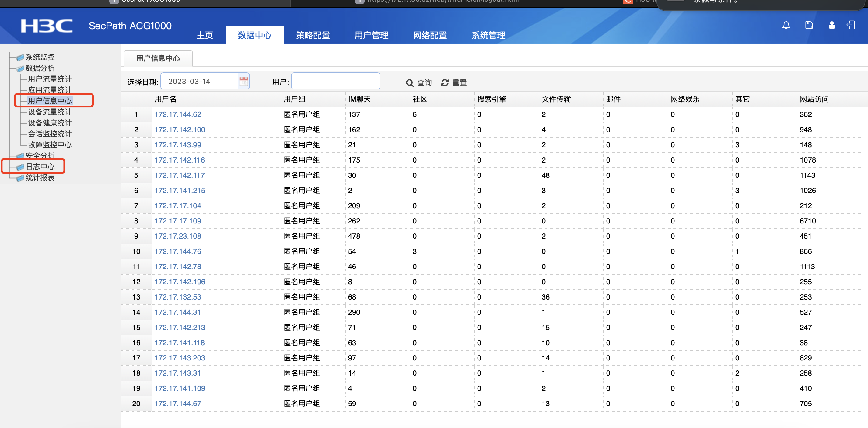Image resolution: width=868 pixels, height=428 pixels.
Task: Select the 用户信息中心 page tab
Action: coord(158,58)
